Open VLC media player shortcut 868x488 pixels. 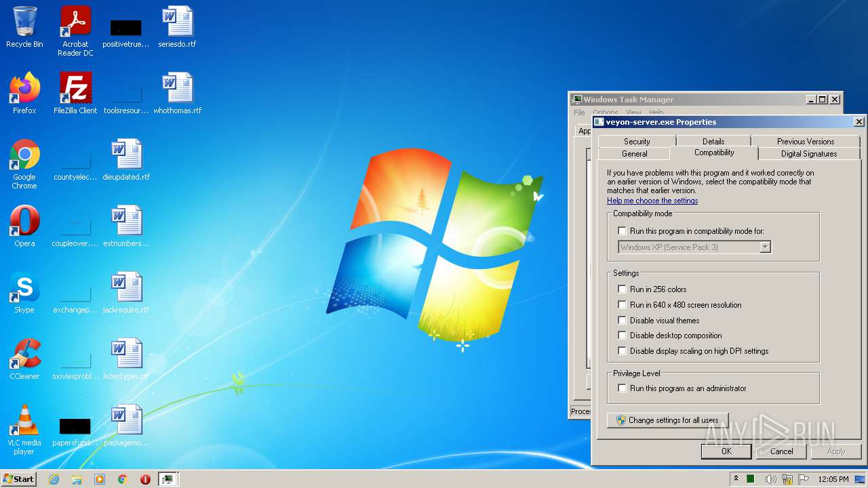[24, 430]
